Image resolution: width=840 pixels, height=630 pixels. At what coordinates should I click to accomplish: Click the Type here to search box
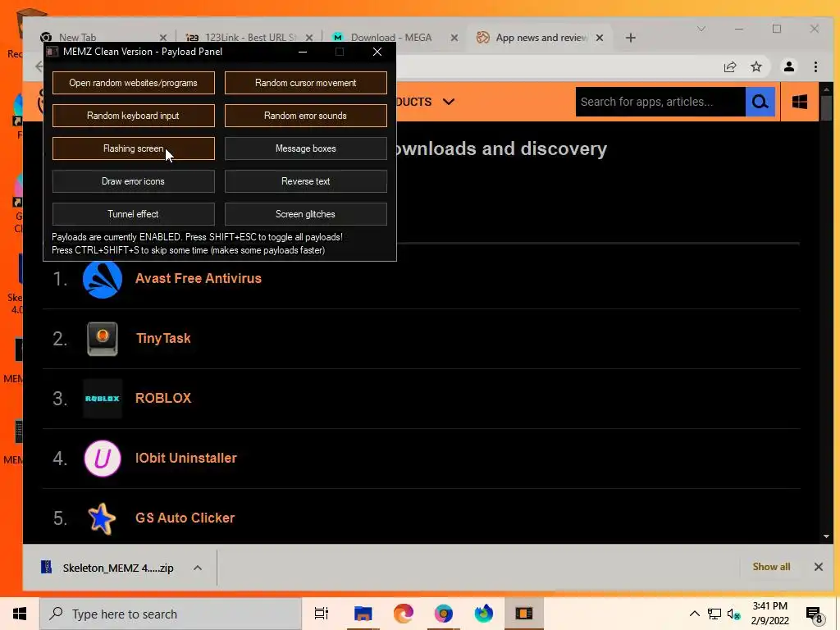coord(171,614)
